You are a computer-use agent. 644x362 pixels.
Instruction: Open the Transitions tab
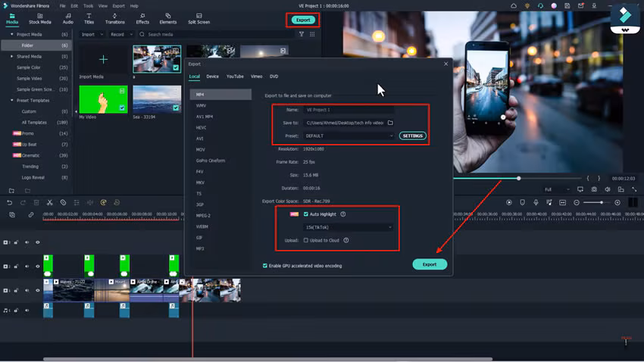[114, 18]
